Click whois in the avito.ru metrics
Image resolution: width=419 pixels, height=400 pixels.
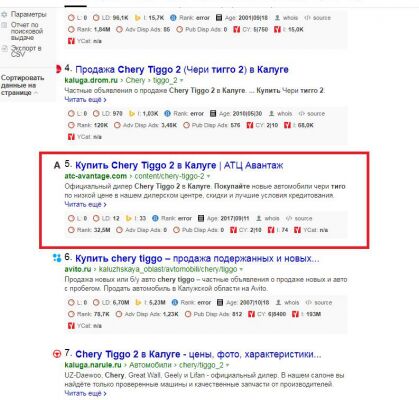point(291,303)
